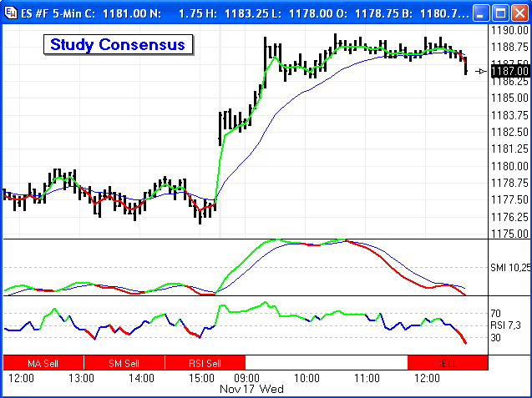Click the chart window's candlestick app icon
Screen dimensions: 532x398
(x=13, y=12)
